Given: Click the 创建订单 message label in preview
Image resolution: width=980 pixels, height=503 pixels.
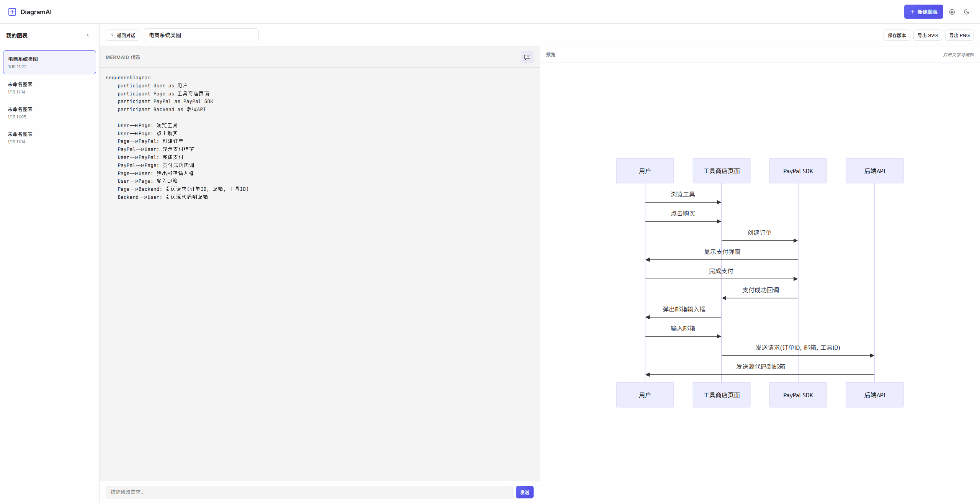Looking at the screenshot, I should click(759, 233).
